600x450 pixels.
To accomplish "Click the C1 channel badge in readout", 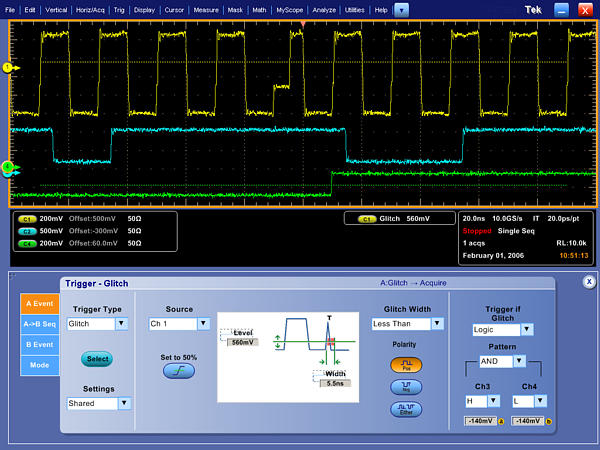I will pos(27,218).
